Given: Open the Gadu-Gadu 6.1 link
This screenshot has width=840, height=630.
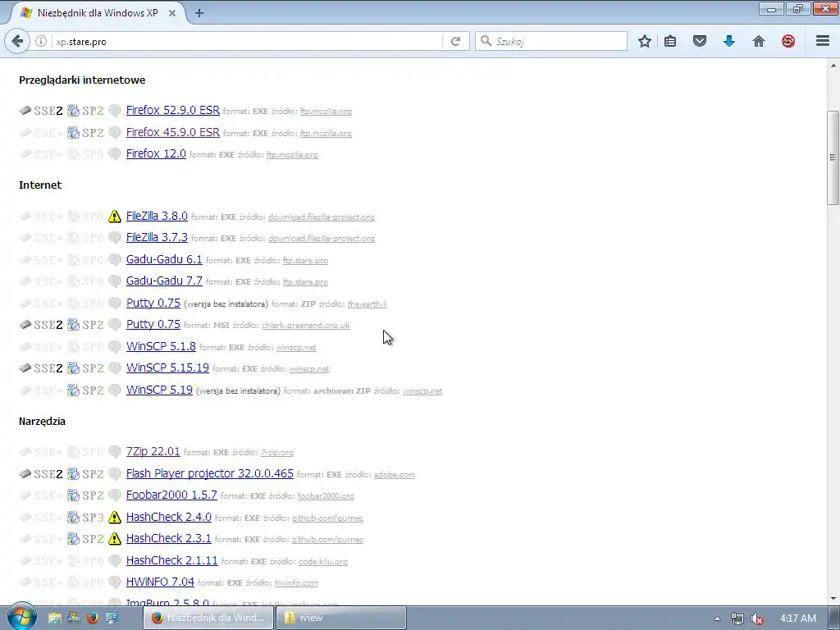Looking at the screenshot, I should [164, 259].
